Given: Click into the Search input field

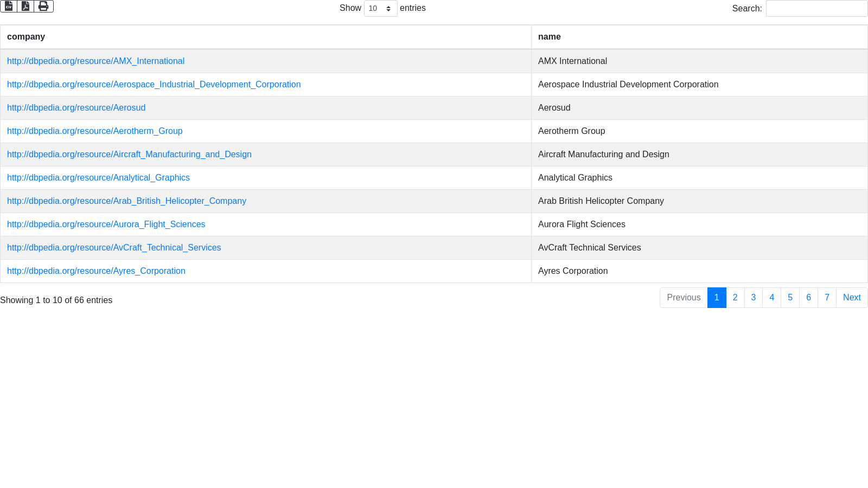Looking at the screenshot, I should (x=816, y=9).
